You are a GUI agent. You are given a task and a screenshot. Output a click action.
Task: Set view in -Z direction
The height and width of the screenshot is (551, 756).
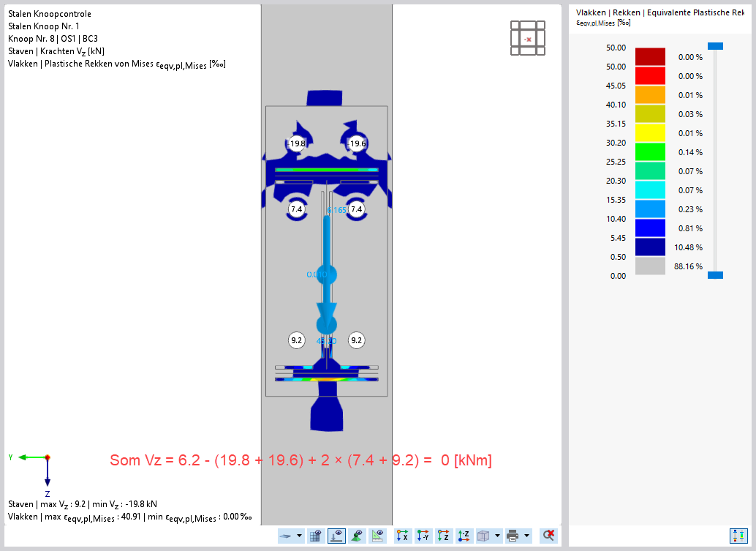pyautogui.click(x=464, y=536)
